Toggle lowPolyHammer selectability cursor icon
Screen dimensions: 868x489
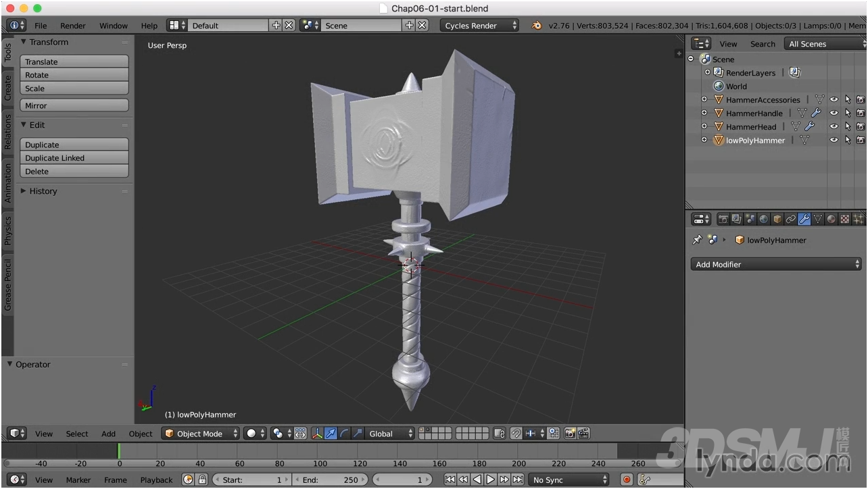[x=848, y=140]
